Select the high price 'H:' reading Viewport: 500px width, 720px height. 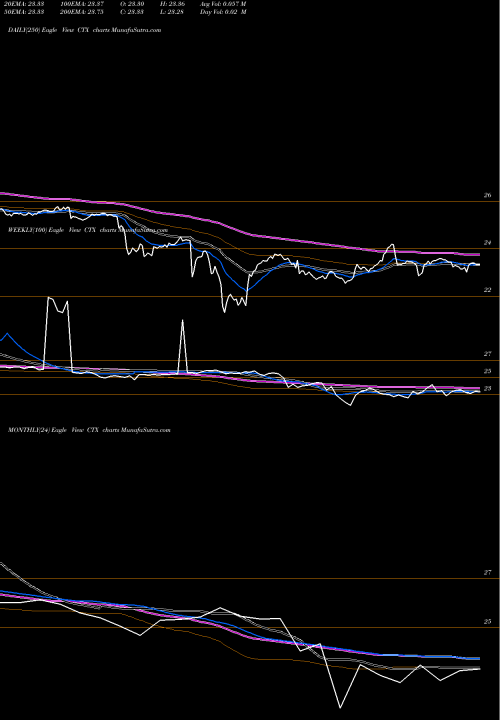click(172, 4)
